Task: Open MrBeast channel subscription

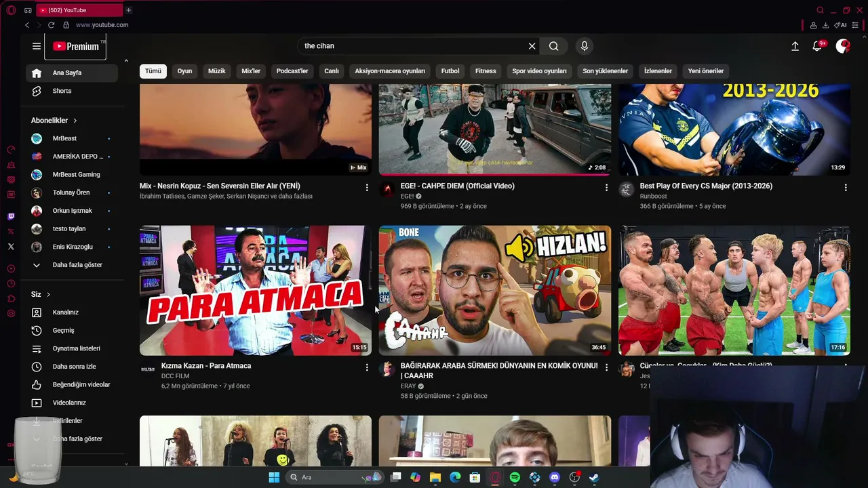Action: 72,138
